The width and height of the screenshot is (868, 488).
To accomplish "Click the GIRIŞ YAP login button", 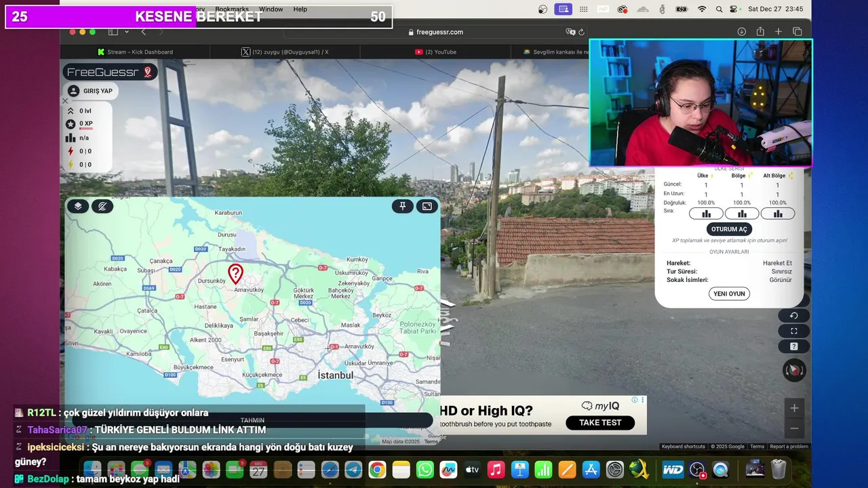I will click(92, 91).
